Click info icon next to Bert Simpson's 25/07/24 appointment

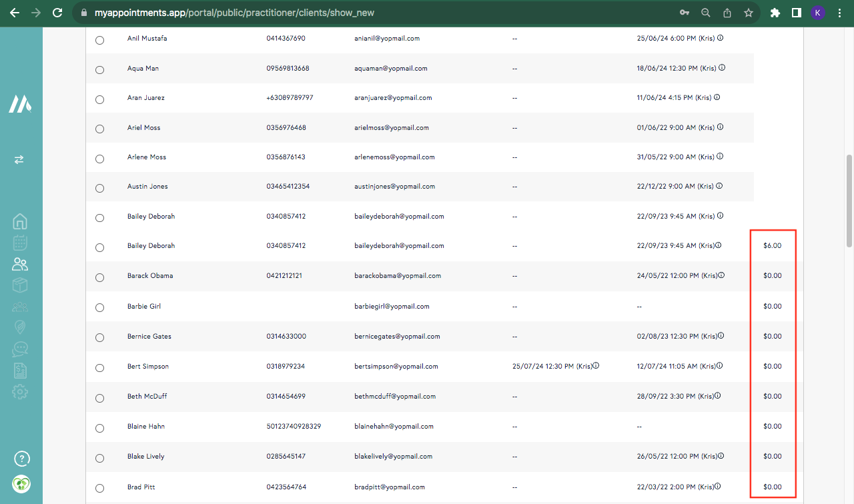(x=596, y=365)
